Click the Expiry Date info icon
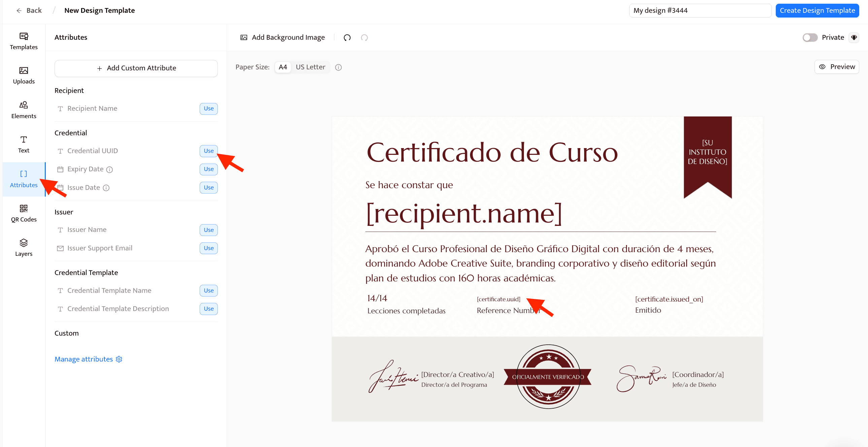 click(109, 169)
